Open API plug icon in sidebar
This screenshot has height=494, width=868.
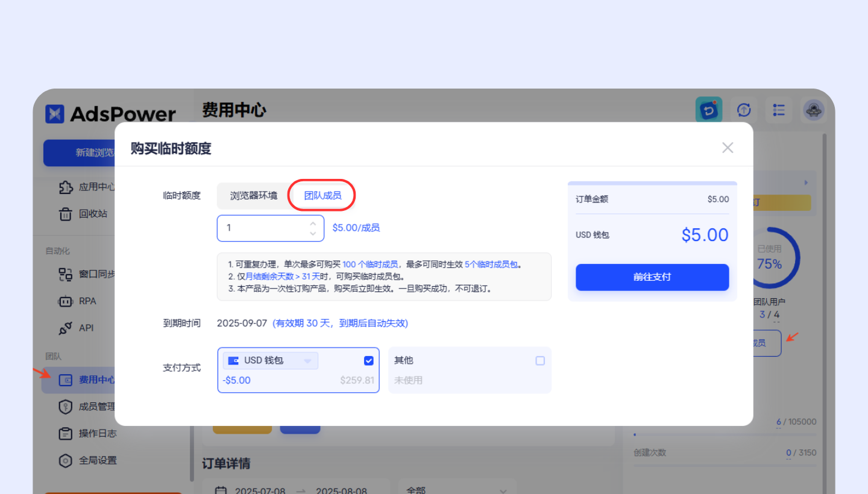coord(66,328)
